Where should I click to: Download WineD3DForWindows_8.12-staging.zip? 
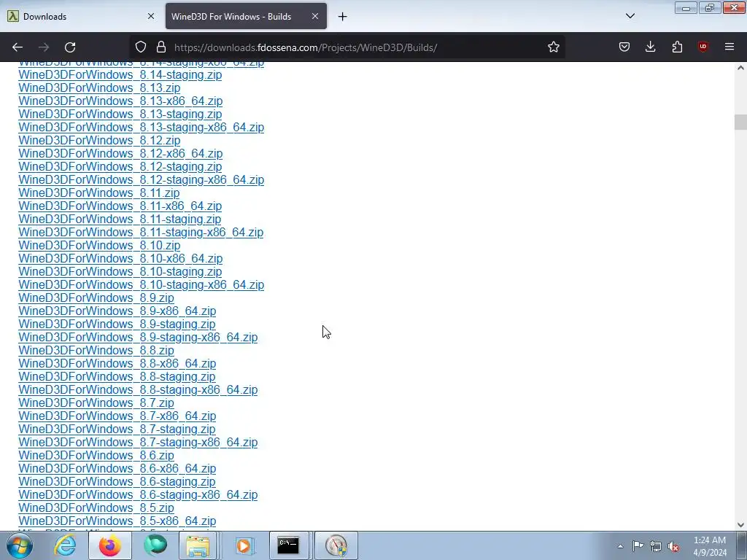click(120, 167)
